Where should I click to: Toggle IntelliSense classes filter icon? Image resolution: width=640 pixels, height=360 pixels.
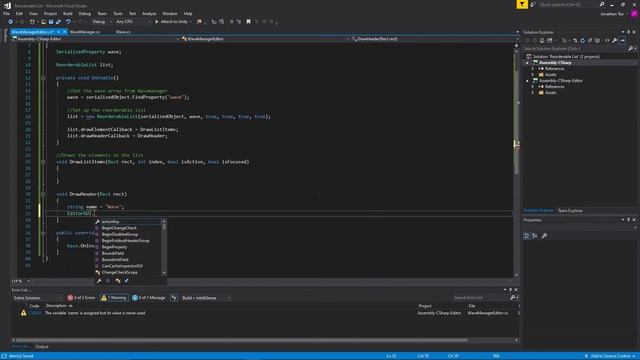[x=118, y=281]
